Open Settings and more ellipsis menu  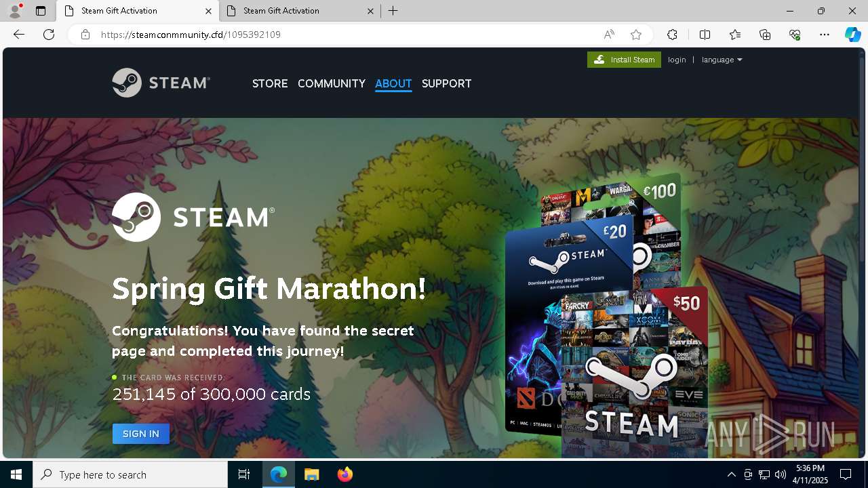tap(825, 35)
